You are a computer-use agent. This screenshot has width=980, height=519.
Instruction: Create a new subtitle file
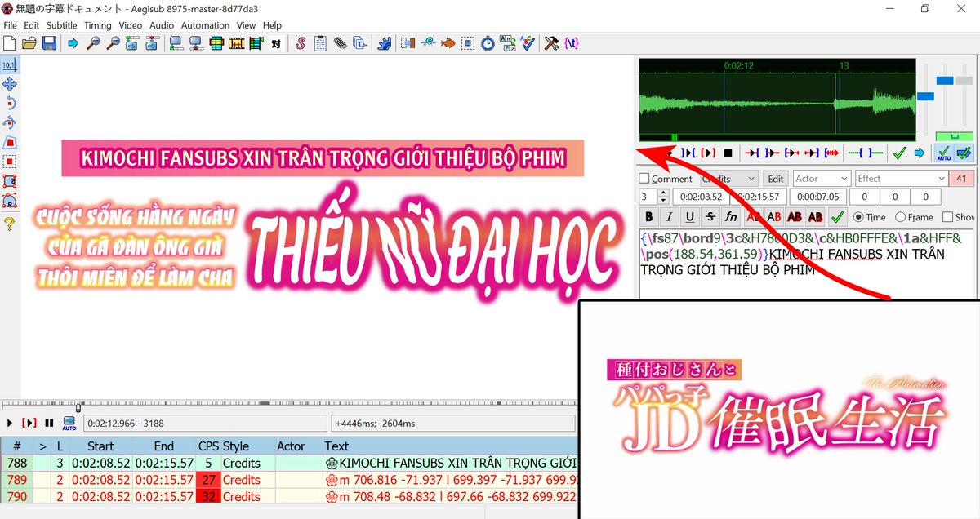11,42
